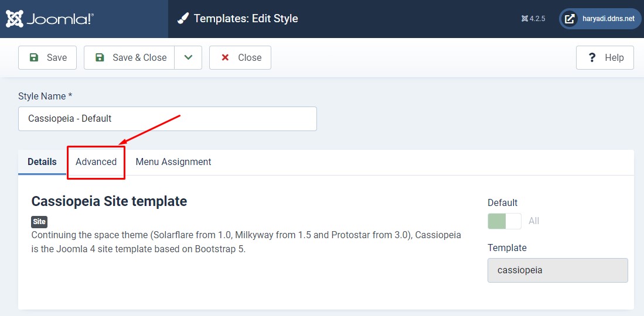Click the red X Close button
The width and height of the screenshot is (644, 316).
[x=240, y=57]
